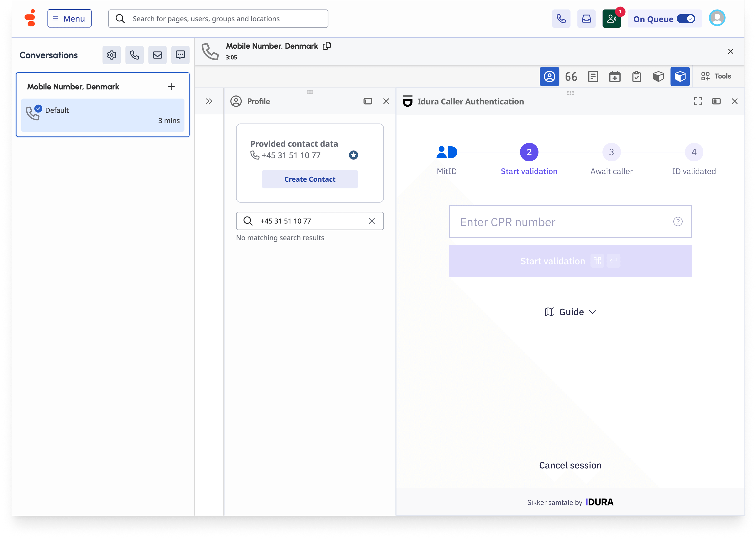This screenshot has width=756, height=539.
Task: Open the schedule callback calendar icon
Action: coord(615,77)
